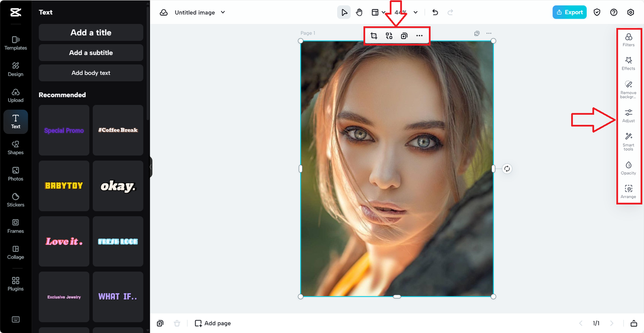Viewport: 644px width, 333px height.
Task: Open the Arrange panel
Action: point(628,192)
